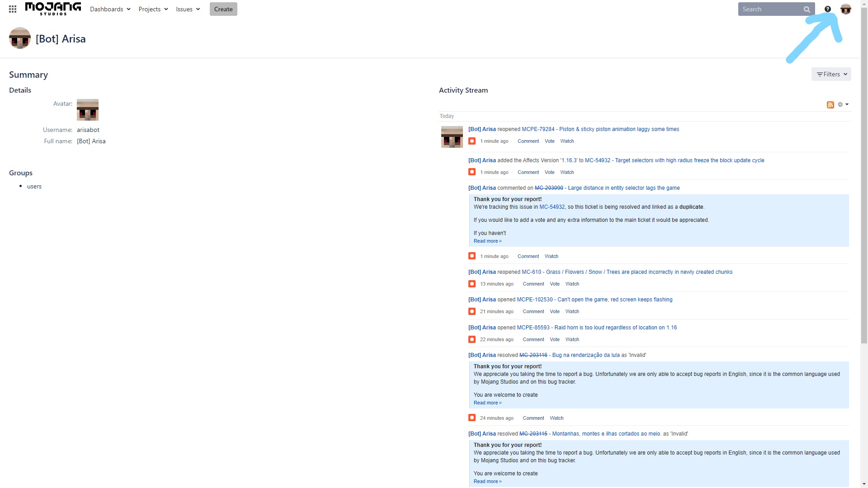
Task: Expand the Filters dropdown
Action: (831, 74)
